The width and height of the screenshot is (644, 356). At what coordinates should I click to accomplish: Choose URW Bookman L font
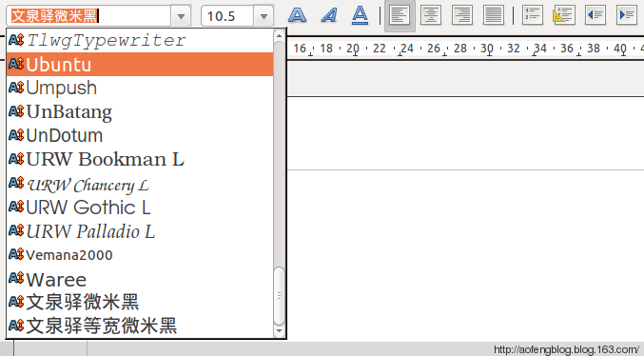coord(140,160)
